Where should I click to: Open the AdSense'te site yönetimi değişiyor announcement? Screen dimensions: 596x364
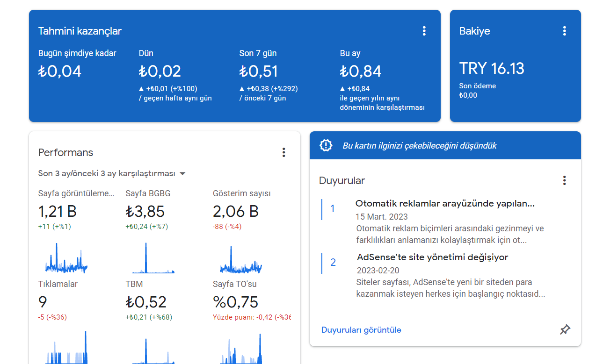pos(432,257)
